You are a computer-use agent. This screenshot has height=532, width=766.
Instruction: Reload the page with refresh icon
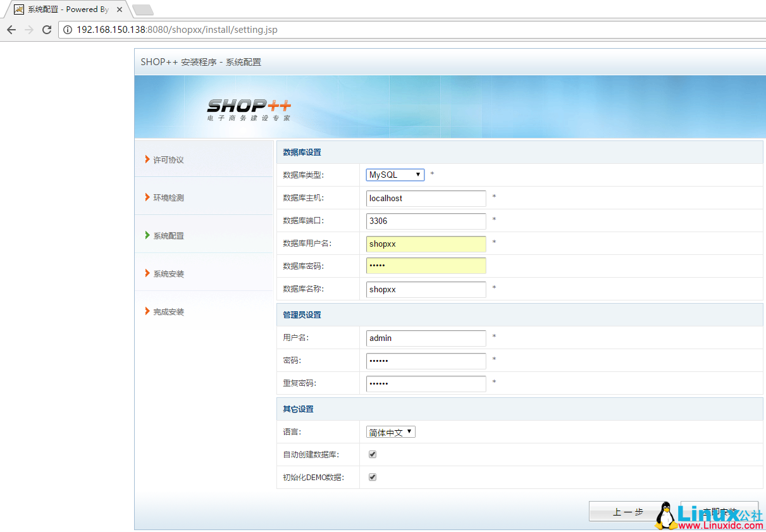pos(46,30)
